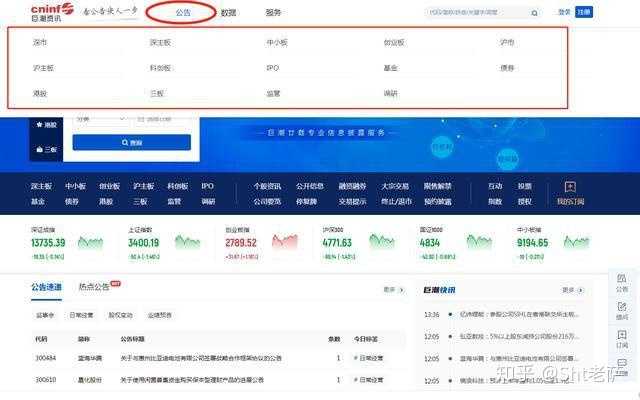Click 终止/退市 in the dark blue navigation bar
Screen dimensions: 640x400
[396, 202]
